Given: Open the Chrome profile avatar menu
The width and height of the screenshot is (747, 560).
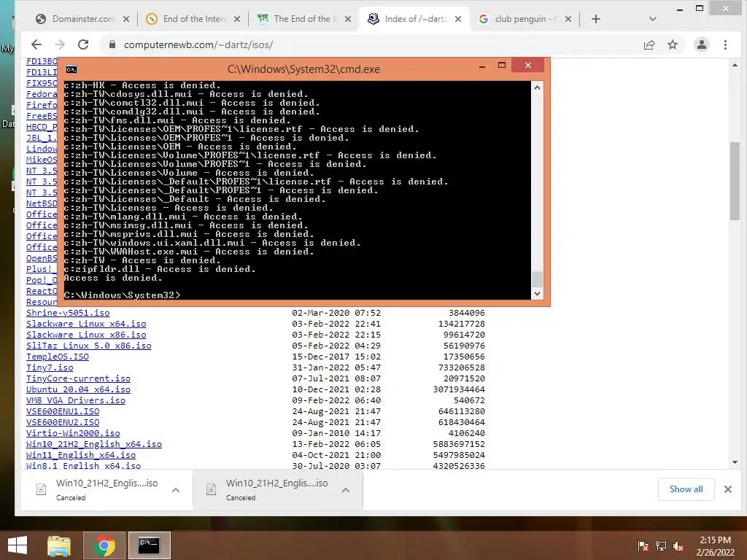Looking at the screenshot, I should click(701, 44).
